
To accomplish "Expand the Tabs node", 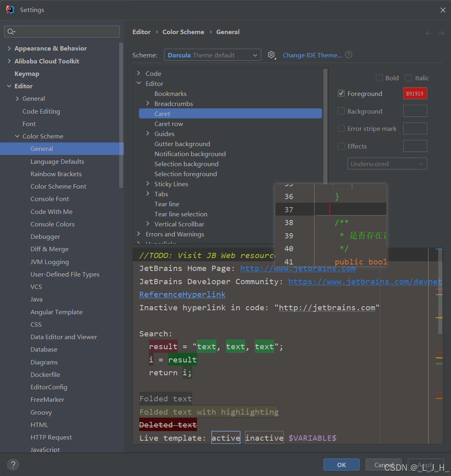I will pyautogui.click(x=148, y=193).
